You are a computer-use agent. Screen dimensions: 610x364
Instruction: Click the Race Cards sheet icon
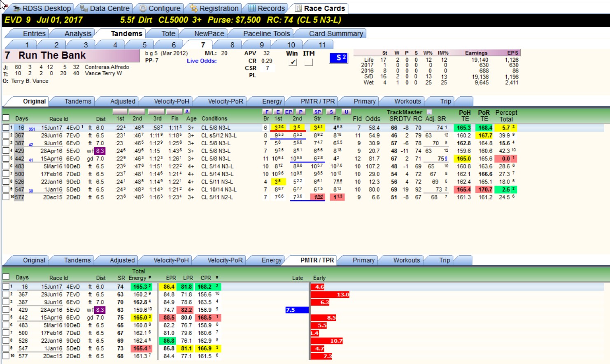(298, 8)
